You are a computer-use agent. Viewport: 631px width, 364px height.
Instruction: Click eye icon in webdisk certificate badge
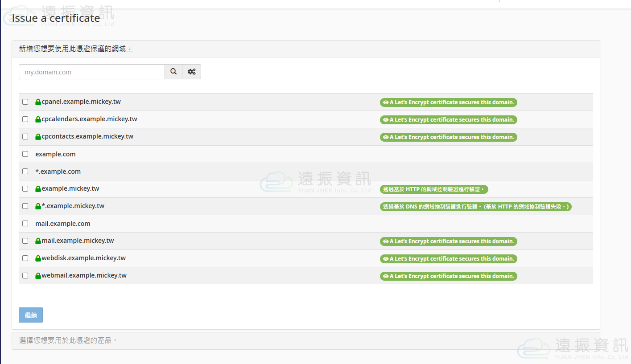(386, 259)
